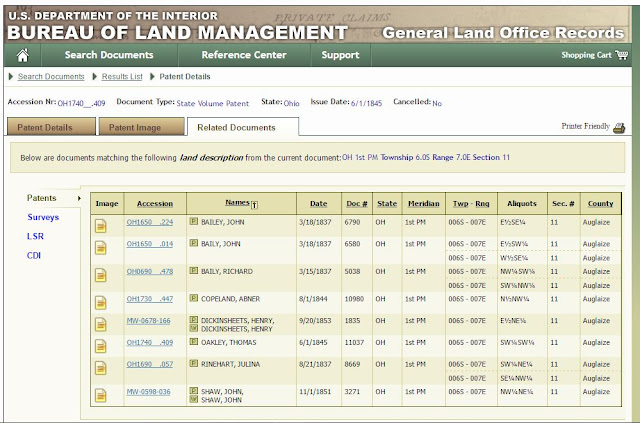
Task: Open accession MW-0678-166 link
Action: click(x=149, y=321)
